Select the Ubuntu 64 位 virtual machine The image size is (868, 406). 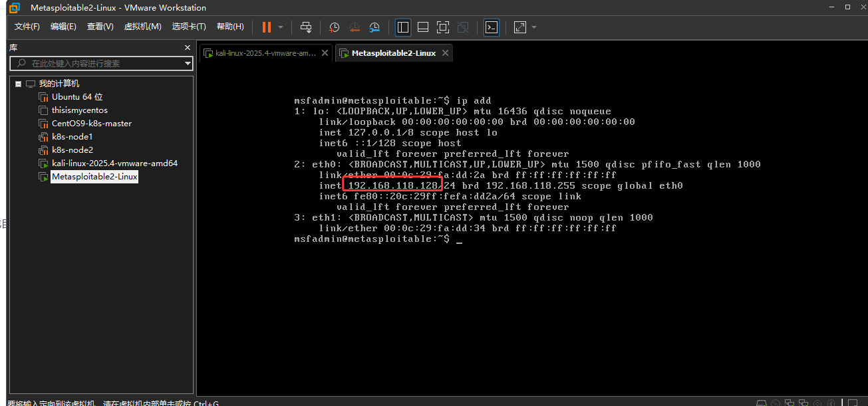tap(77, 97)
